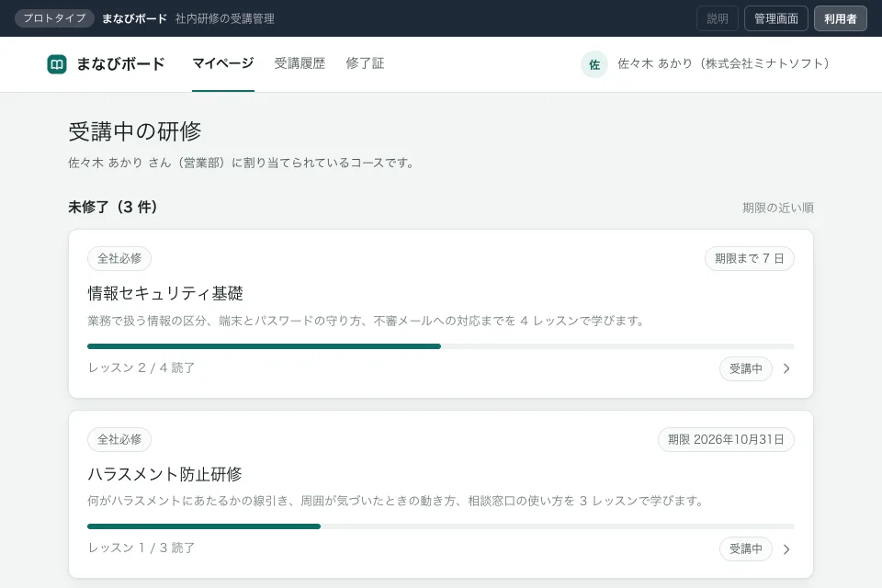This screenshot has width=882, height=588.
Task: Click the レッスン 1 / 3 読了 text
Action: (x=141, y=548)
